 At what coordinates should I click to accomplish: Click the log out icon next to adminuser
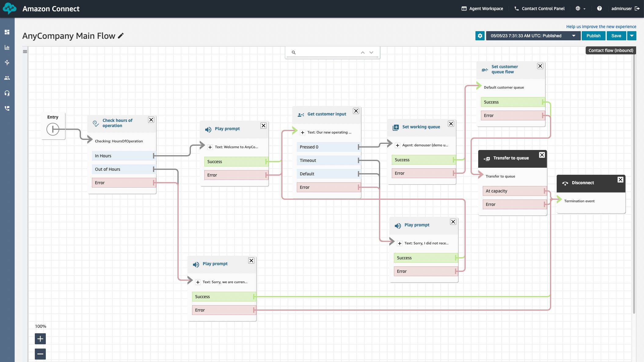pos(637,9)
